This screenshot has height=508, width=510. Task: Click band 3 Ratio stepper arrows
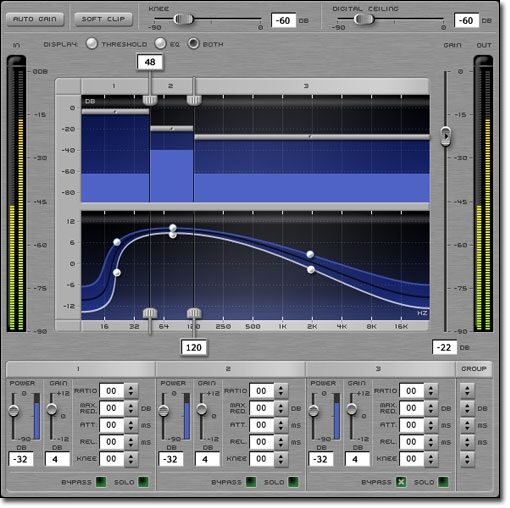point(431,391)
